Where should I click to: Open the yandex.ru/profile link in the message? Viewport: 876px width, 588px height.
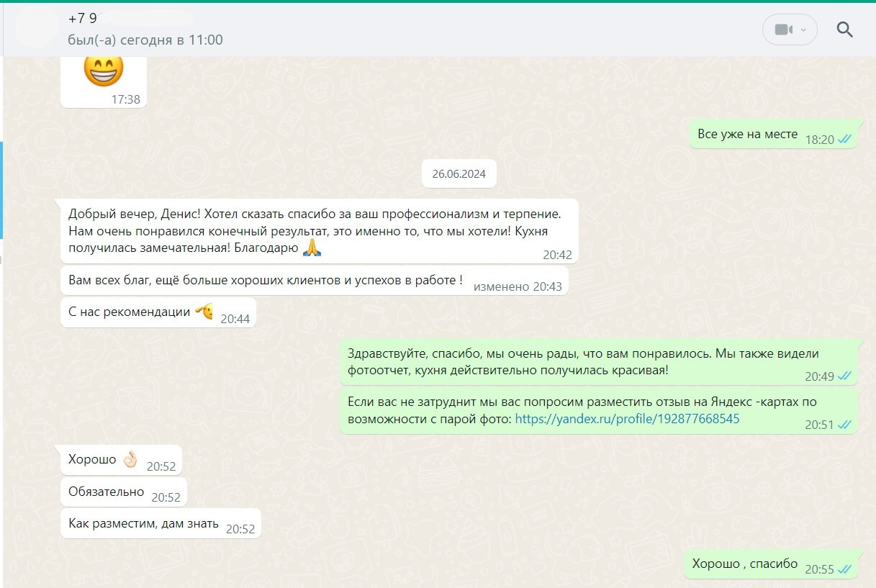point(627,418)
